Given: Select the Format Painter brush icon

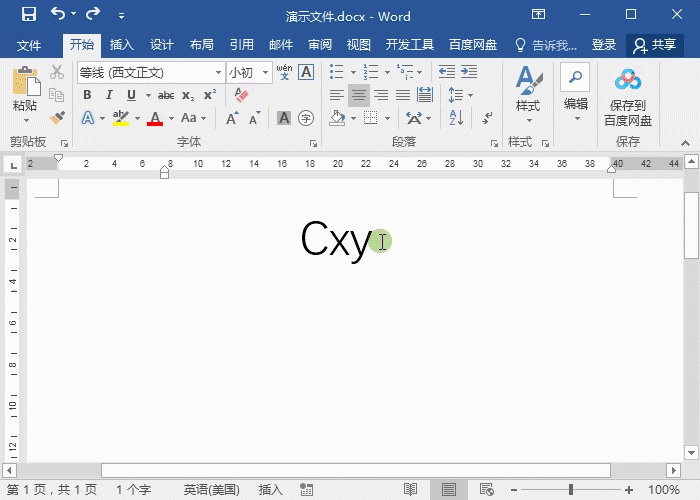Looking at the screenshot, I should pyautogui.click(x=57, y=118).
